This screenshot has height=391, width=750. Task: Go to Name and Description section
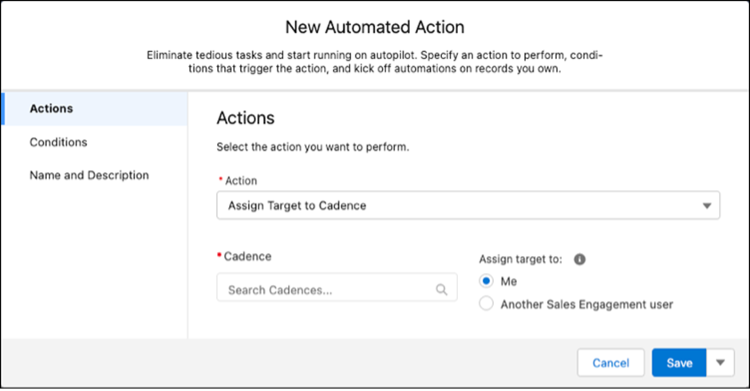89,175
